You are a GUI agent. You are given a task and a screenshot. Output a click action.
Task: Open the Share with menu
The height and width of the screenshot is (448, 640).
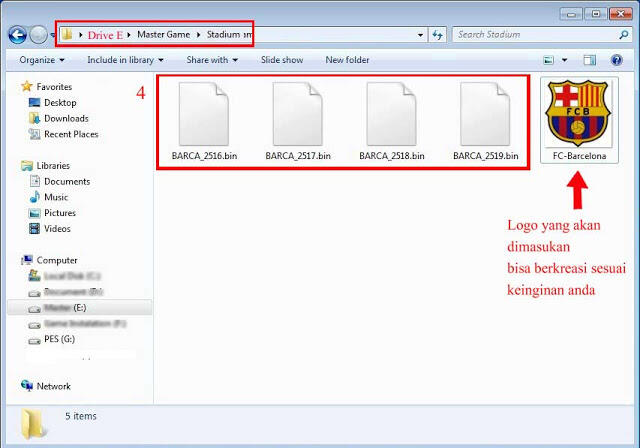pos(212,60)
